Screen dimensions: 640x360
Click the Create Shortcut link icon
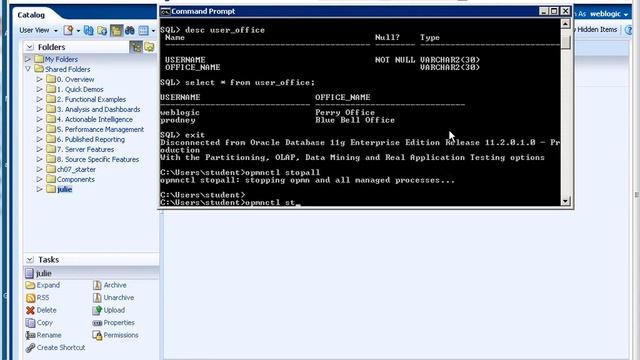pos(30,348)
